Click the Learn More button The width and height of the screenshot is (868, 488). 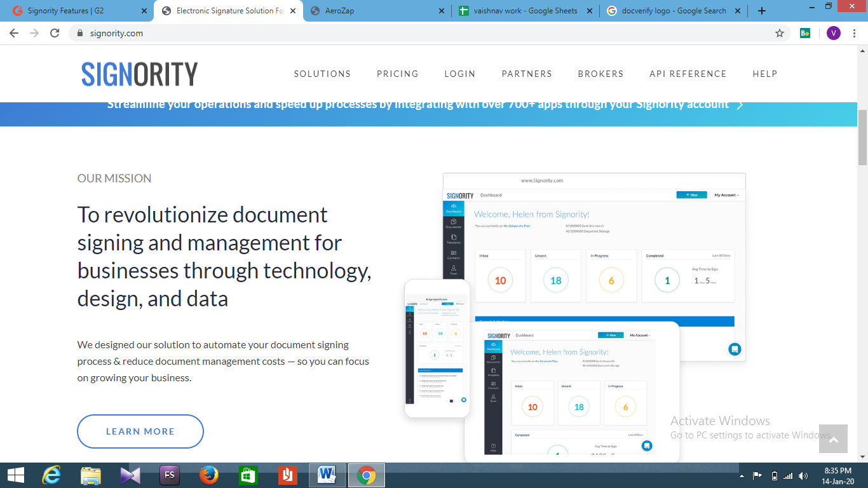(x=140, y=431)
